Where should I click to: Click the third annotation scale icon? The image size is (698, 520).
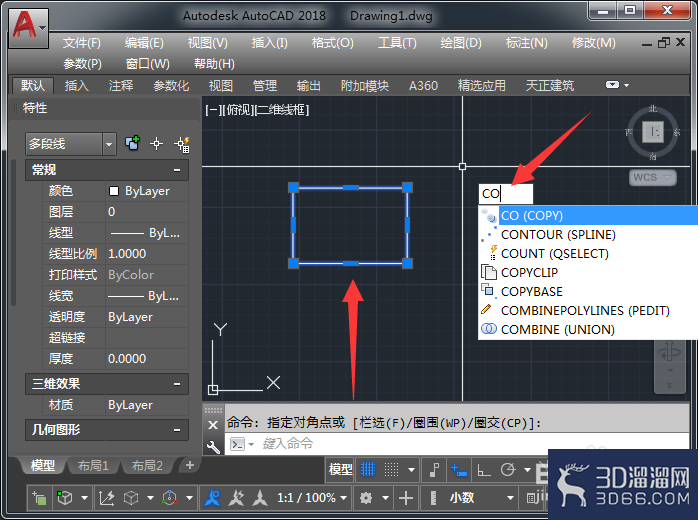coord(260,498)
